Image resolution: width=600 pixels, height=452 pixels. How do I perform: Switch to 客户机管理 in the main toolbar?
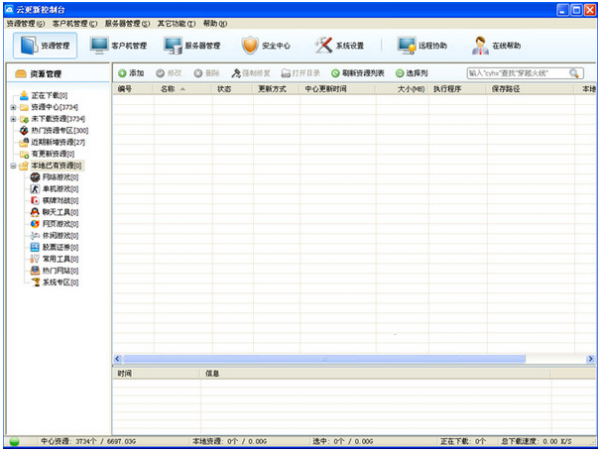(x=118, y=46)
